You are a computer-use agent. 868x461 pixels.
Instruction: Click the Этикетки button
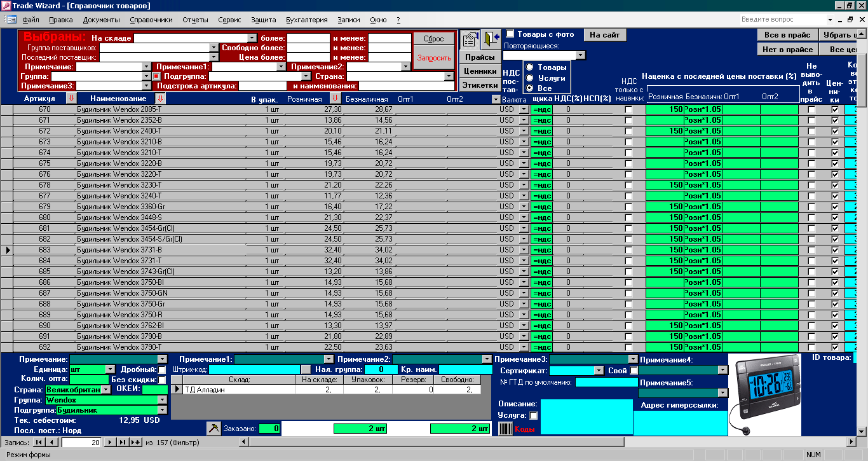point(480,85)
